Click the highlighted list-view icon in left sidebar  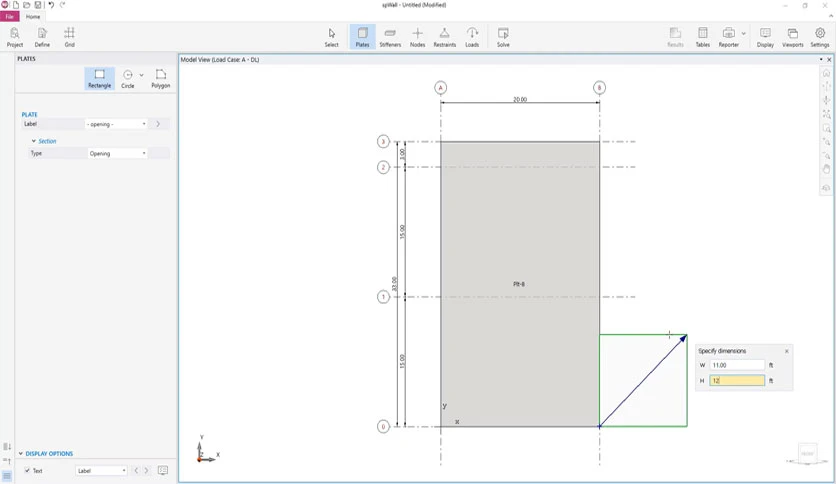(7, 476)
